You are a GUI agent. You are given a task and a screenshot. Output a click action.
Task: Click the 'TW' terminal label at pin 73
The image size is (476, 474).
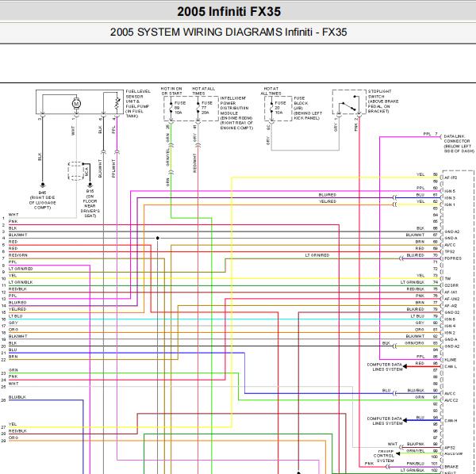[447, 279]
